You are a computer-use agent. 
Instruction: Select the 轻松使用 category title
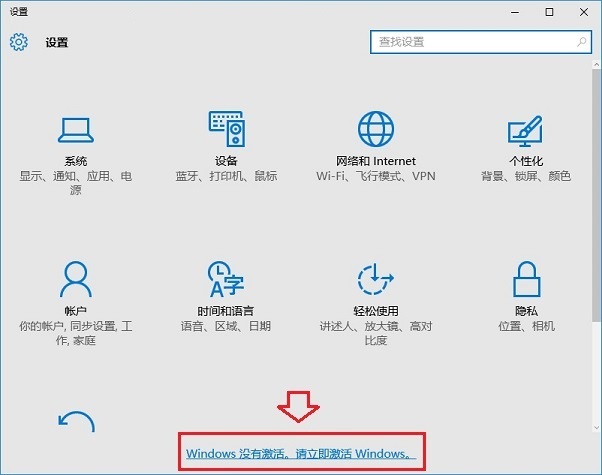tap(376, 311)
